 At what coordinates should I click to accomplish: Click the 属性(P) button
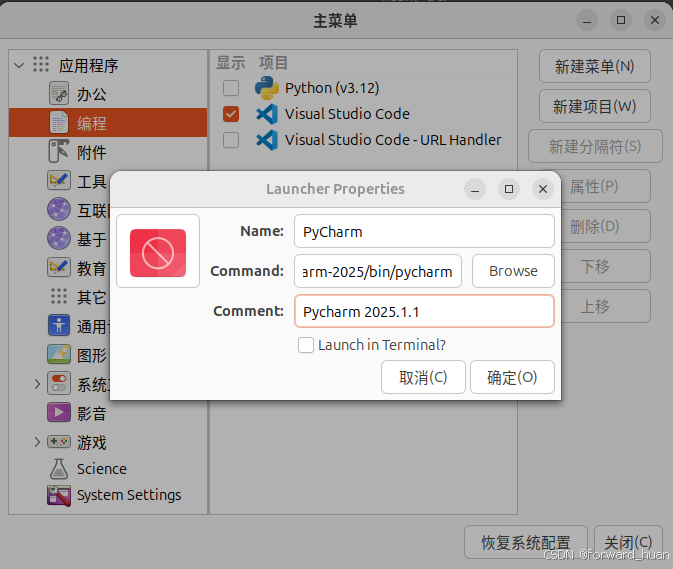[605, 186]
